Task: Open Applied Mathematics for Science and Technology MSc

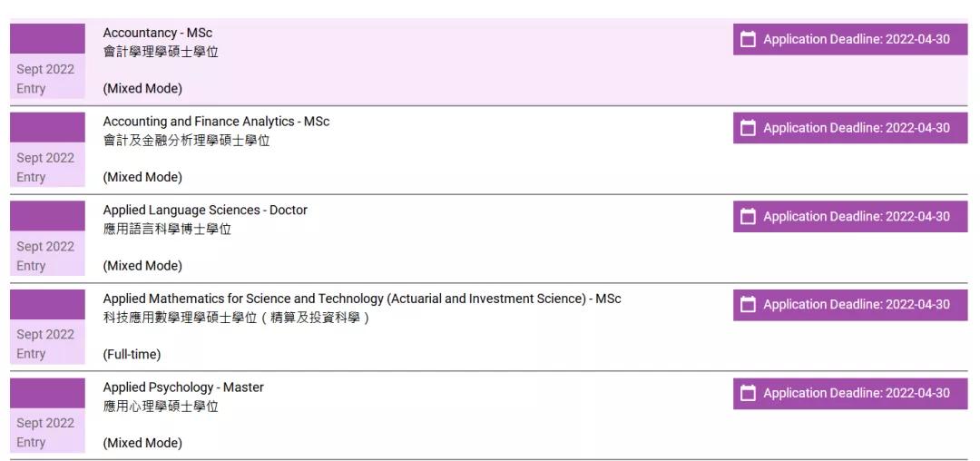Action: click(361, 299)
